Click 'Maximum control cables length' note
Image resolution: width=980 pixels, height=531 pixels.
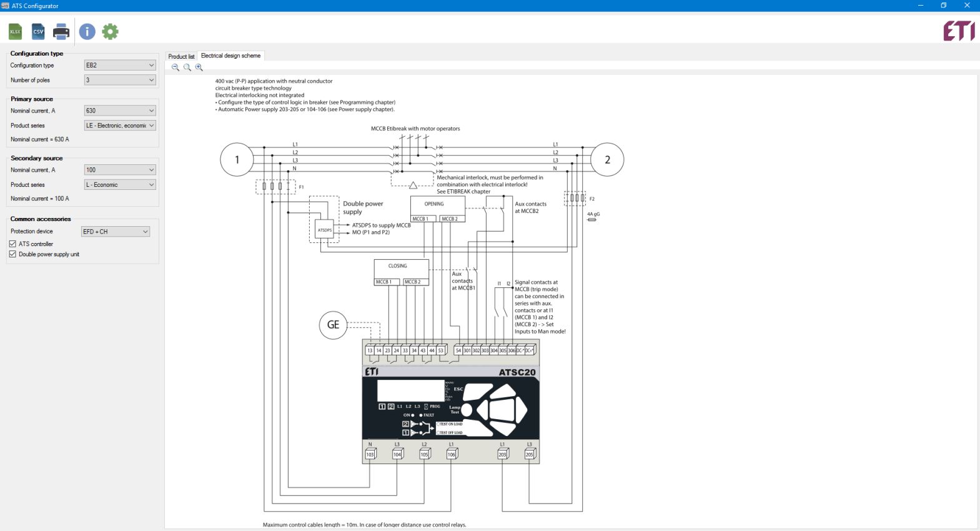364,525
